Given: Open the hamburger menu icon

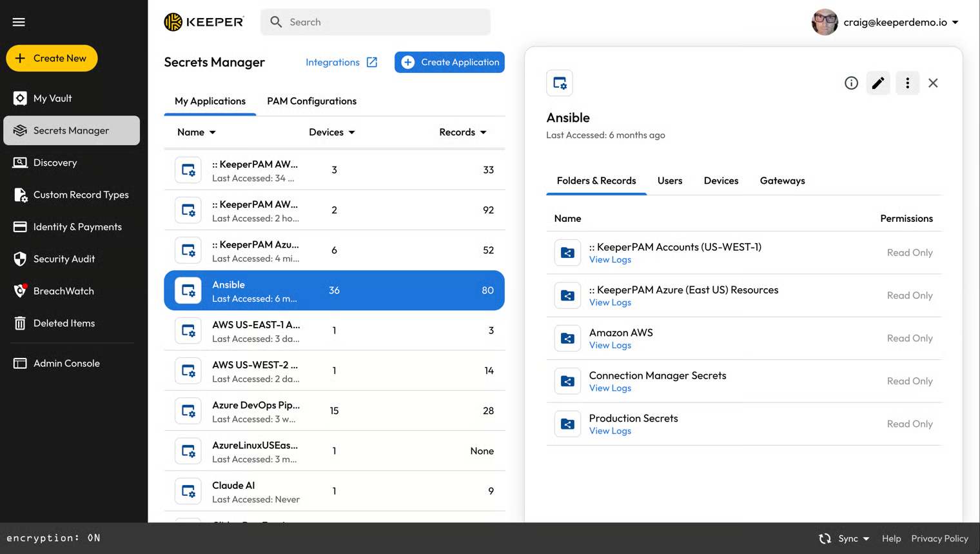Looking at the screenshot, I should coord(19,22).
